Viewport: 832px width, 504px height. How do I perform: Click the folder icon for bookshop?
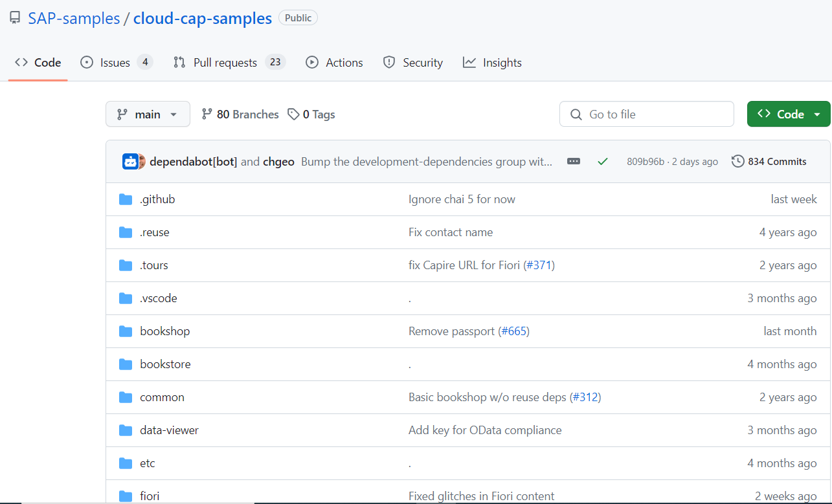(126, 331)
